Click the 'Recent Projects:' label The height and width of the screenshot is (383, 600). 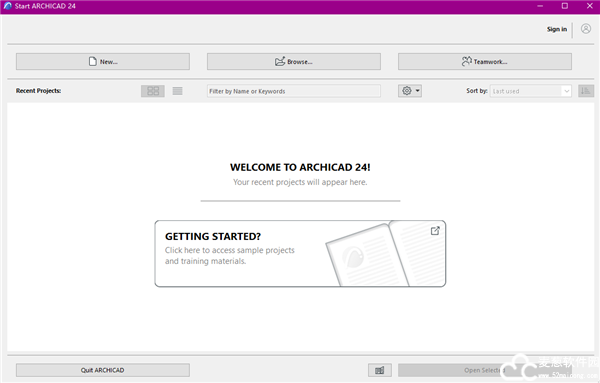pos(38,91)
